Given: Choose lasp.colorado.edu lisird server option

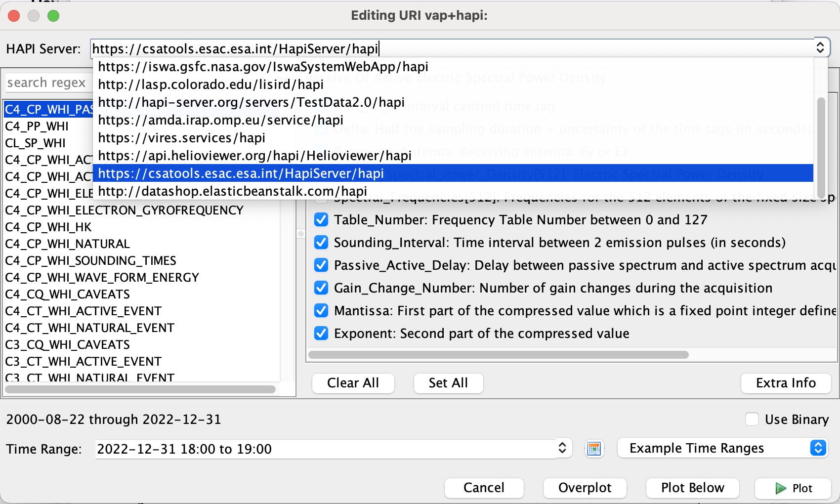Looking at the screenshot, I should [453, 84].
